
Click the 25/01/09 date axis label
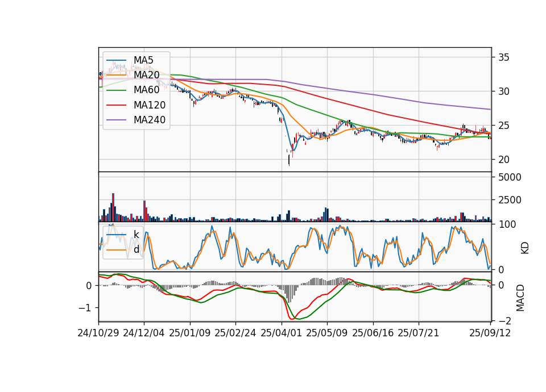coord(190,333)
